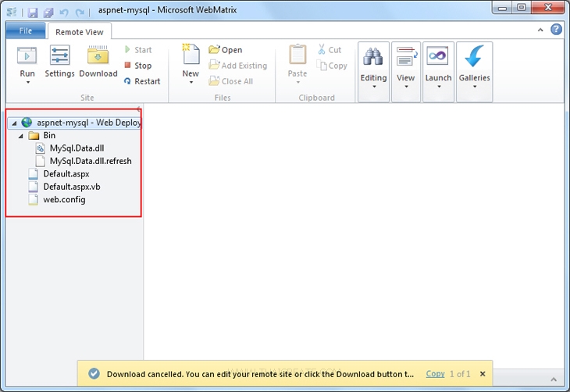This screenshot has height=392, width=570.
Task: Expand the New file dropdown arrow
Action: pos(191,83)
